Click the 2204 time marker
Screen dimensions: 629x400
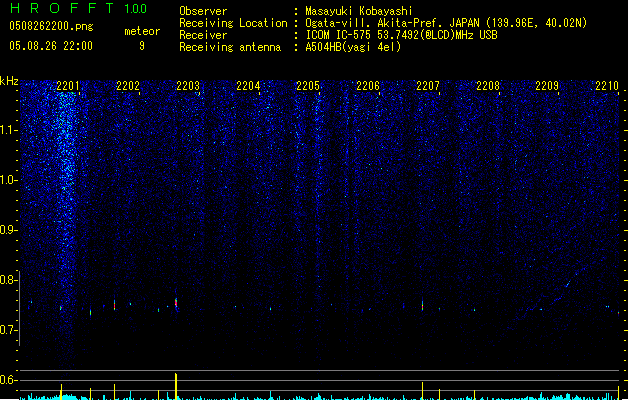pos(248,86)
